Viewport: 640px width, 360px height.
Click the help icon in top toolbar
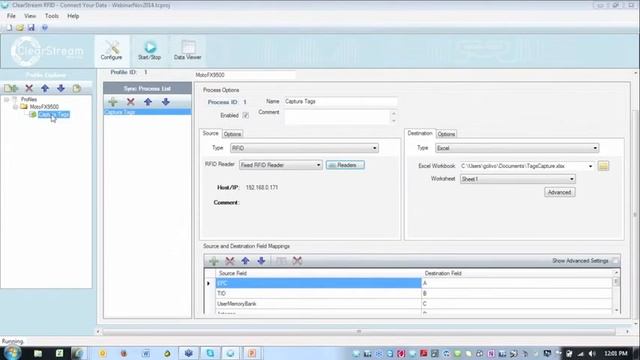pos(44,28)
